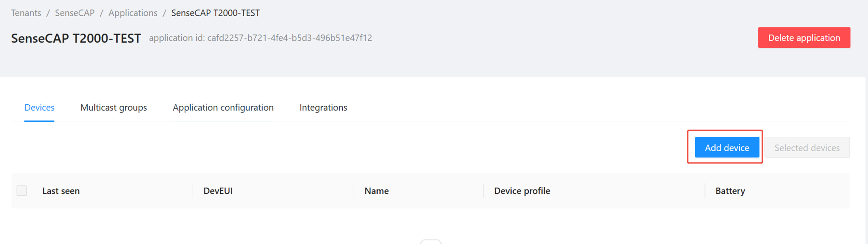Screen dimensions: 868x244
Task: Click the Tenants breadcrumb link
Action: [x=26, y=13]
